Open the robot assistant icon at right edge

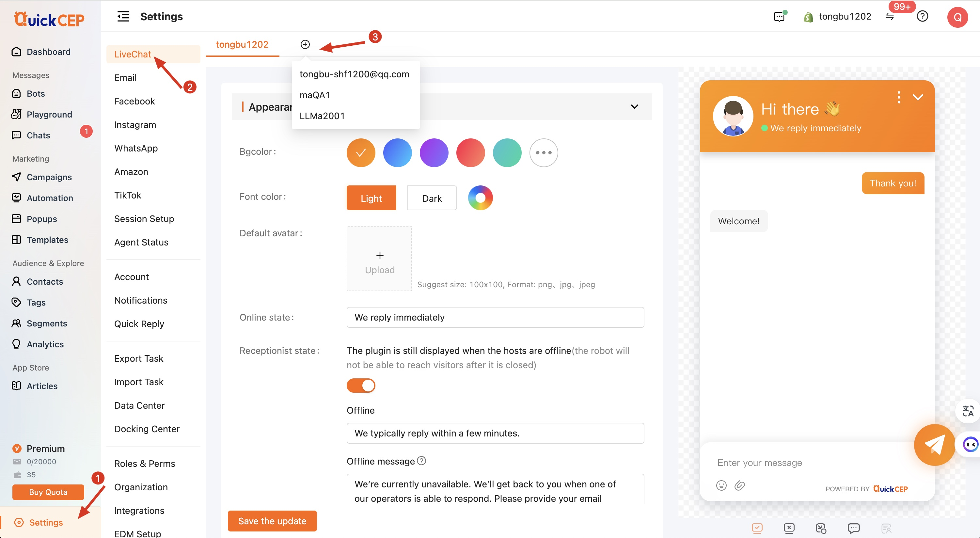pos(971,444)
